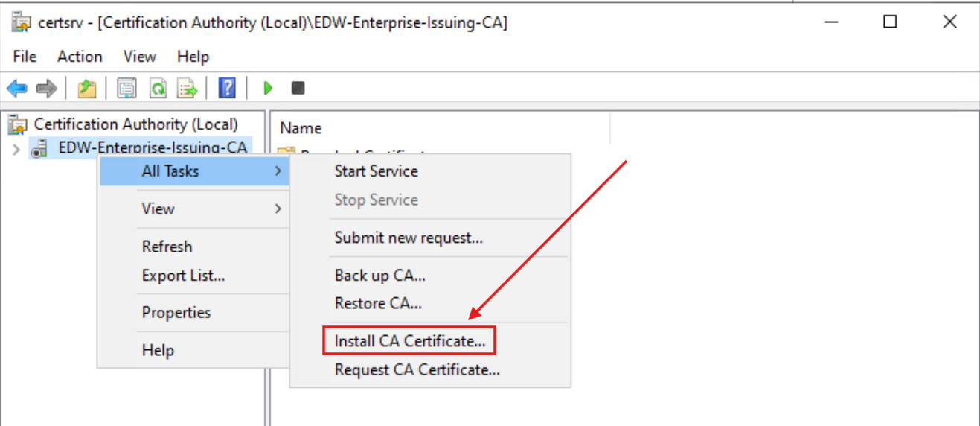Click the Back arrow toolbar icon
980x426 pixels.
16,89
